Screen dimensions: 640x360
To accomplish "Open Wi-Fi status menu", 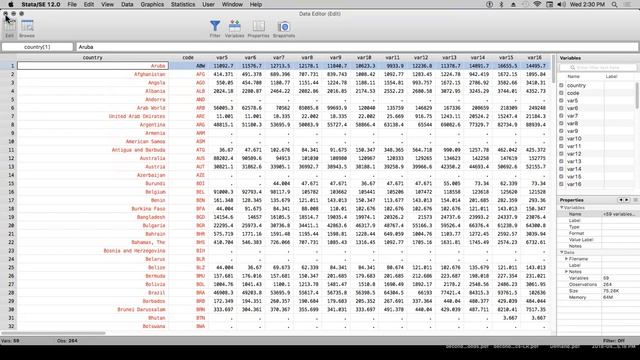I will click(537, 4).
